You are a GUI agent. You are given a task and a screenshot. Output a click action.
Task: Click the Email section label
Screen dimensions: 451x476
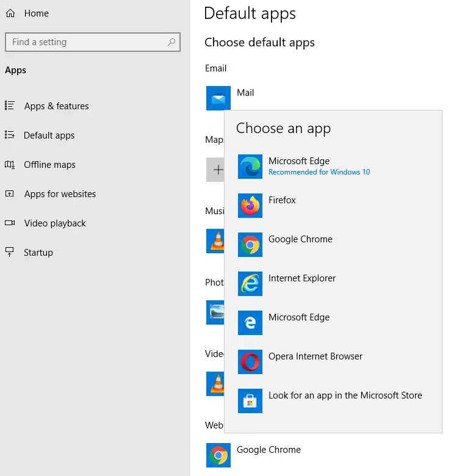coord(216,68)
